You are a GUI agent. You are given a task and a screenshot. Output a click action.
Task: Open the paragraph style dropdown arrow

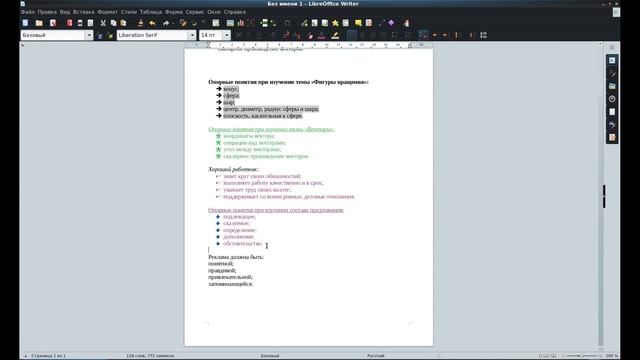click(x=89, y=36)
